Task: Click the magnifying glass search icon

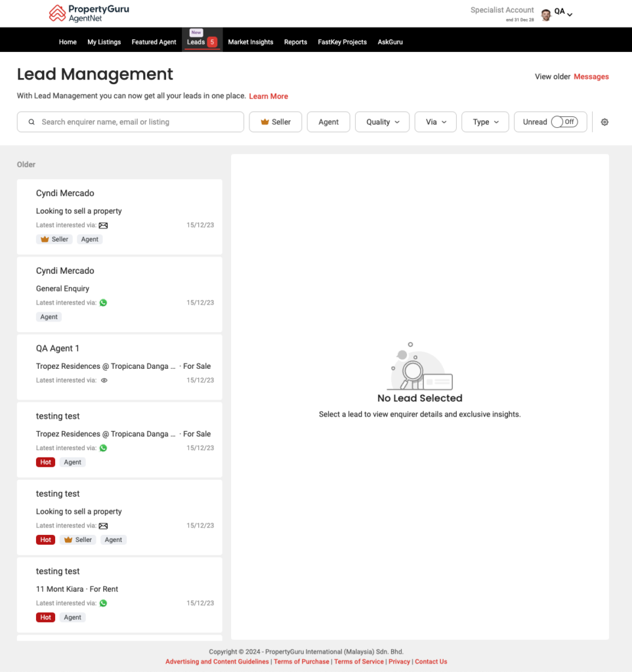Action: (x=32, y=121)
